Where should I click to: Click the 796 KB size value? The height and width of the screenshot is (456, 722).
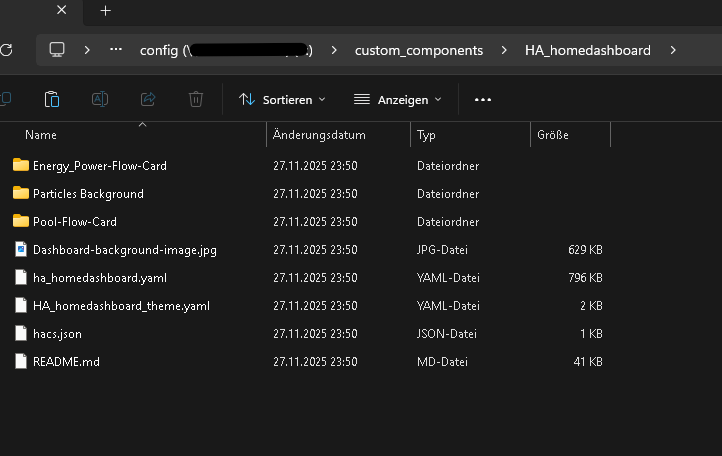[x=585, y=278]
